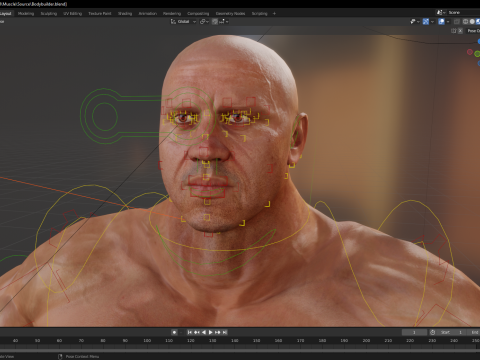Viewport: 480px width, 360px height.
Task: Select solid viewport shading
Action: point(472,21)
